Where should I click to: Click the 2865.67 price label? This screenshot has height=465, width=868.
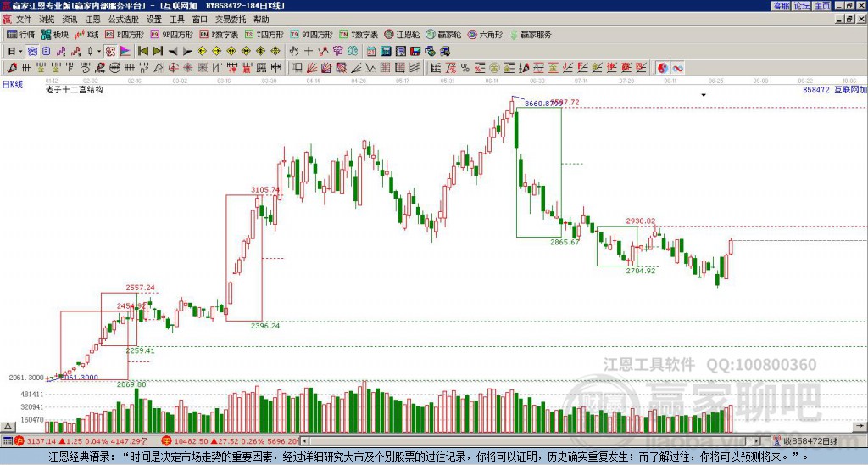coord(565,242)
